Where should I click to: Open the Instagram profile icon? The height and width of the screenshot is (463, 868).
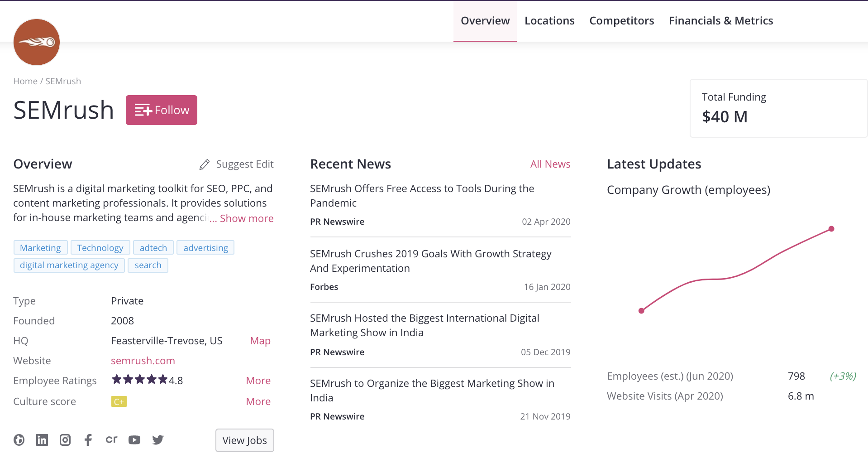tap(65, 440)
